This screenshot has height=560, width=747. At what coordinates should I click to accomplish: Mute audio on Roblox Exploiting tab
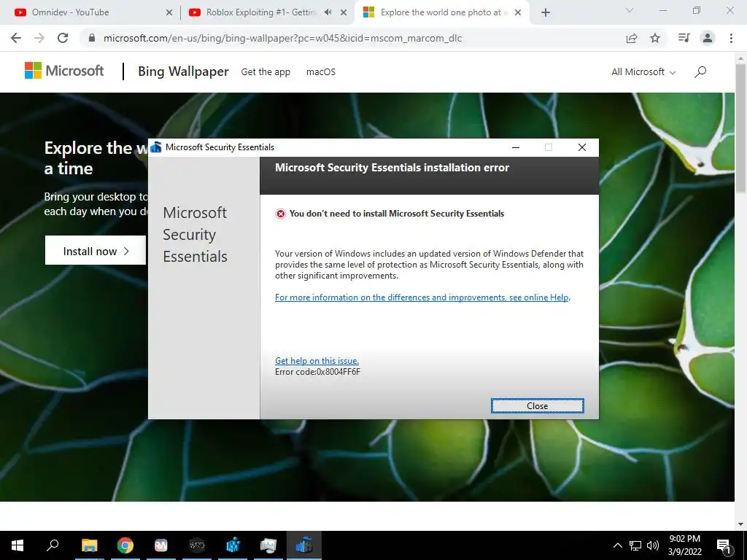[x=328, y=12]
